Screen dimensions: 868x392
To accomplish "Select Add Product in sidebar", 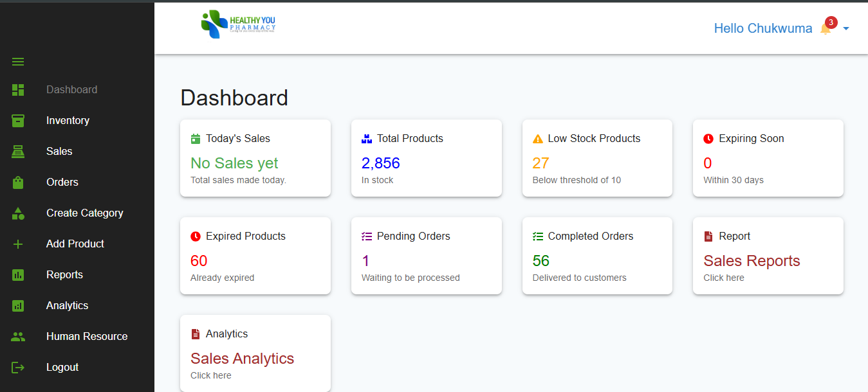I will click(x=75, y=244).
